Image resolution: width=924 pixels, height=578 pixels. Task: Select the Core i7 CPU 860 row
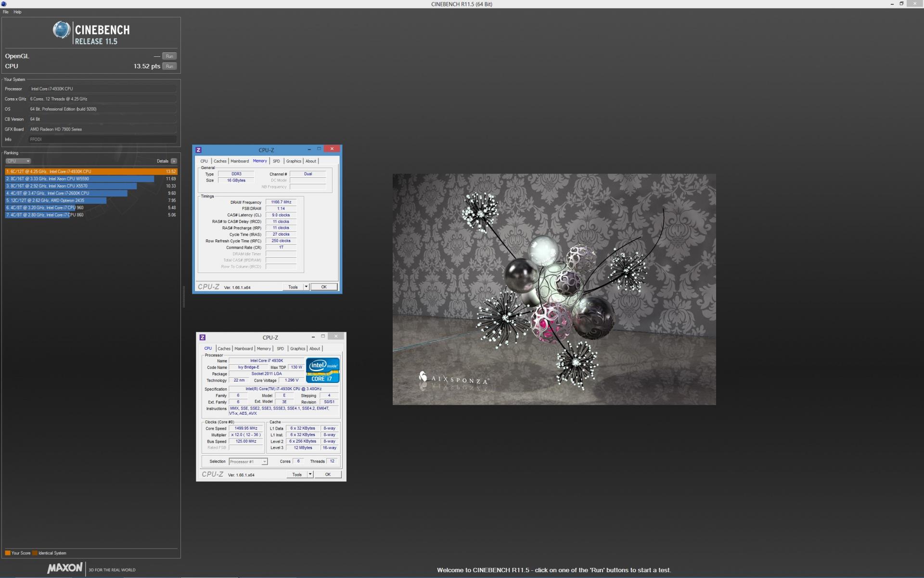91,215
